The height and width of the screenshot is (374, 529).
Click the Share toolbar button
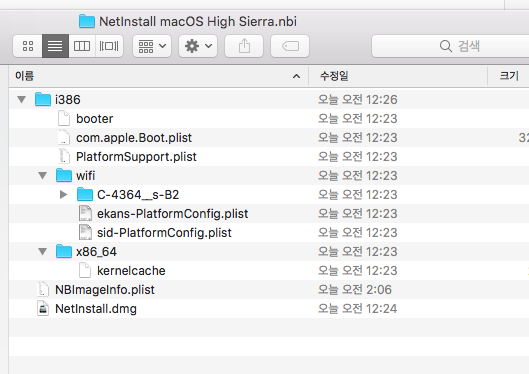pos(244,46)
